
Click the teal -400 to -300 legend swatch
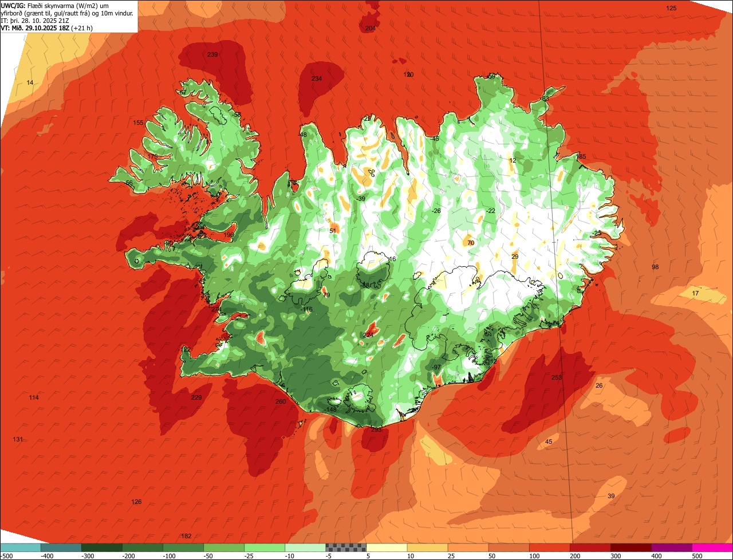pyautogui.click(x=61, y=547)
